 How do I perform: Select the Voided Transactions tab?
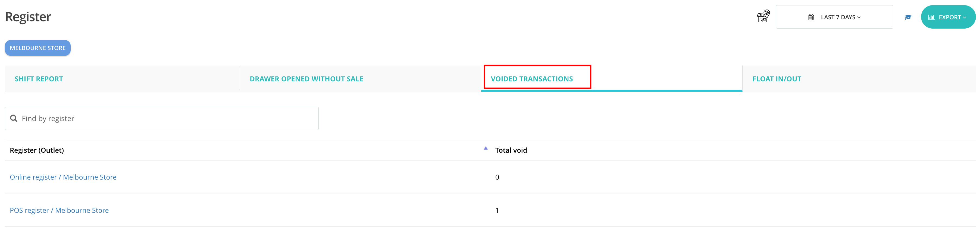(x=531, y=79)
